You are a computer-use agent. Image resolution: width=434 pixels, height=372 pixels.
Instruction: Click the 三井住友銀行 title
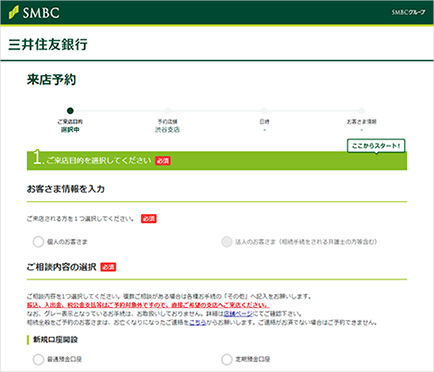click(x=48, y=44)
